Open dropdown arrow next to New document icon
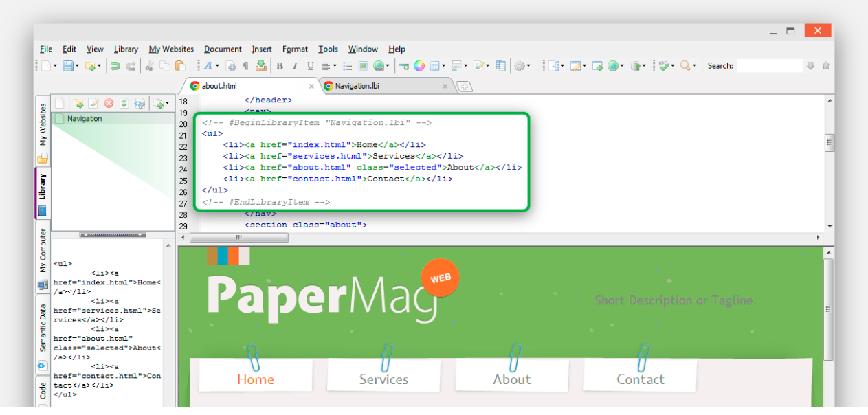868x415 pixels. tap(55, 66)
